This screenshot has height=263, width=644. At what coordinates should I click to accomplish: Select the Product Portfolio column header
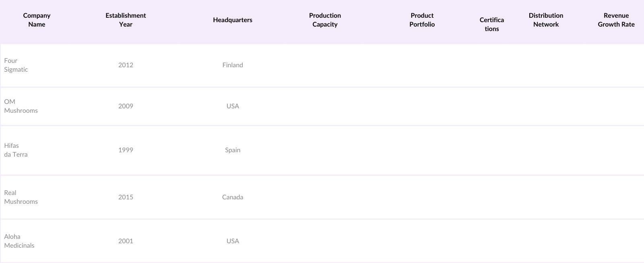(422, 20)
